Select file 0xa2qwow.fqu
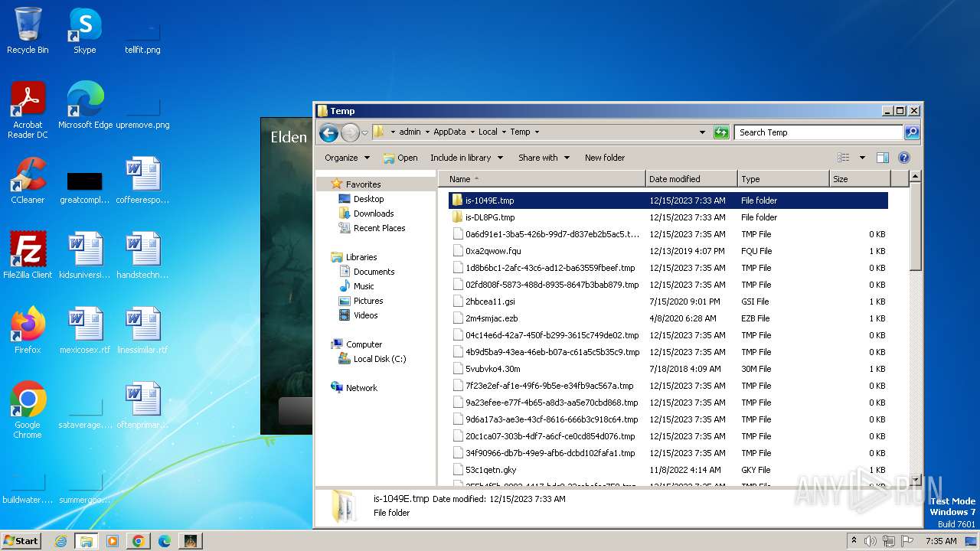The image size is (980, 551). [670, 251]
